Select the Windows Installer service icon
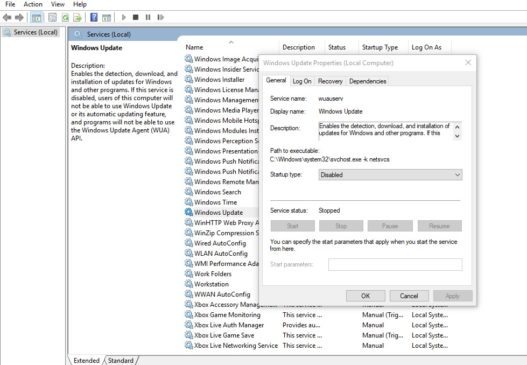This screenshot has width=527, height=365. [x=189, y=79]
